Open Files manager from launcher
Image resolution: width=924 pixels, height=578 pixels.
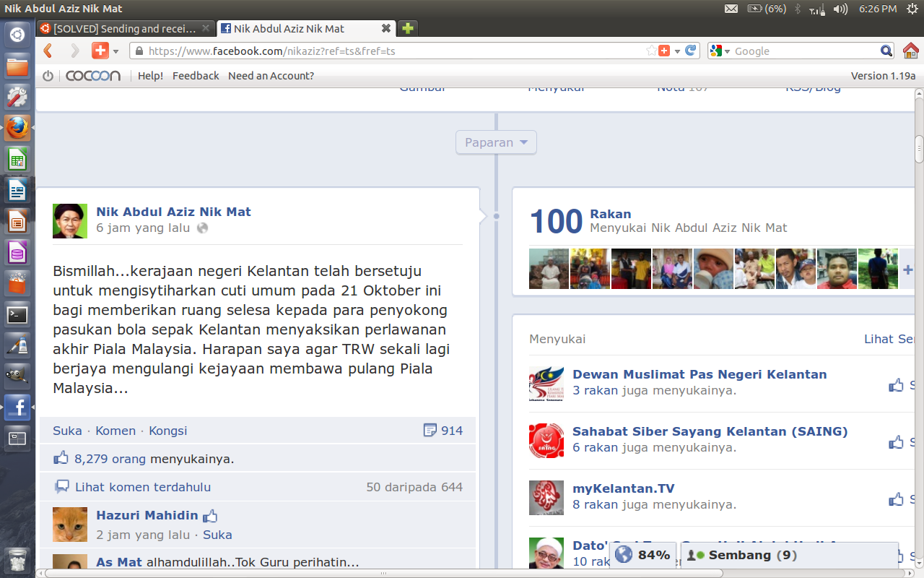click(17, 66)
